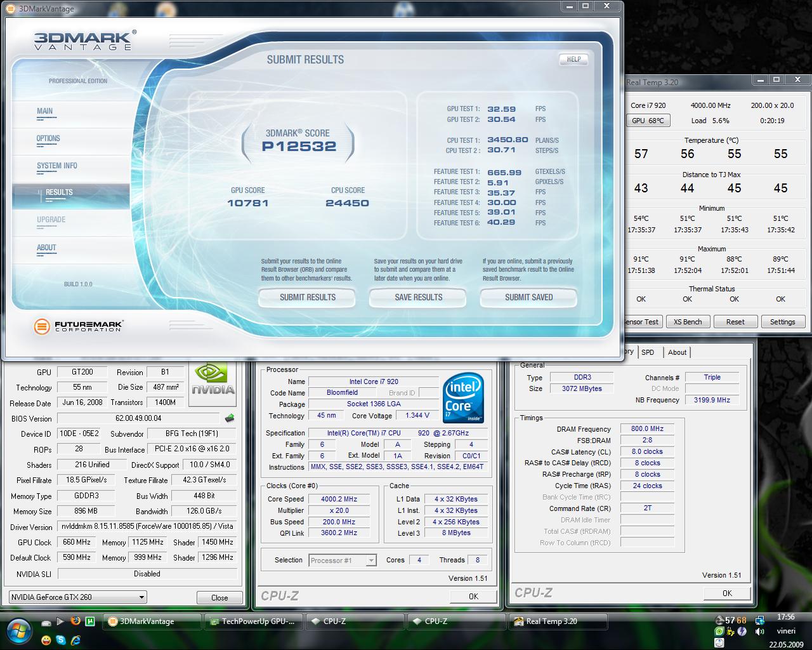Click the Futuremark Corporation logo
The image size is (812, 650).
point(78,326)
